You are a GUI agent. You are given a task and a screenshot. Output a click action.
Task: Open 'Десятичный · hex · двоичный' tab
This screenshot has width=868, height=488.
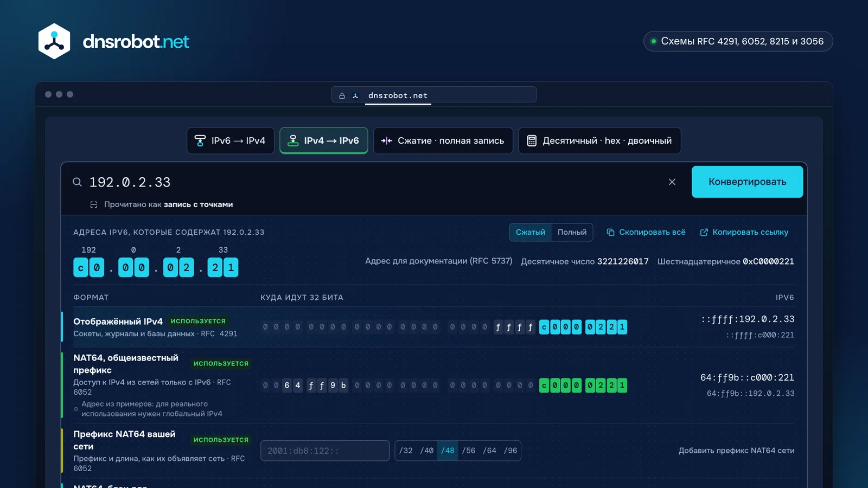coord(599,140)
